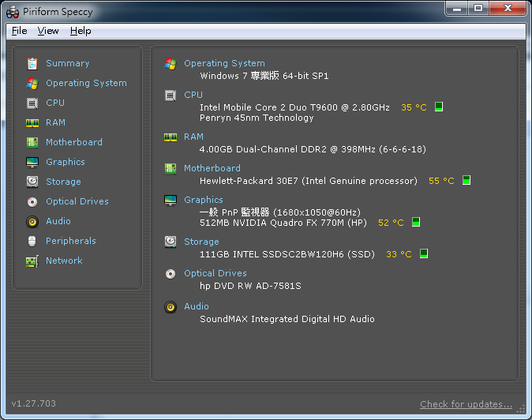The height and width of the screenshot is (420, 532).
Task: Click the storage temperature 33 °C value
Action: (x=399, y=254)
